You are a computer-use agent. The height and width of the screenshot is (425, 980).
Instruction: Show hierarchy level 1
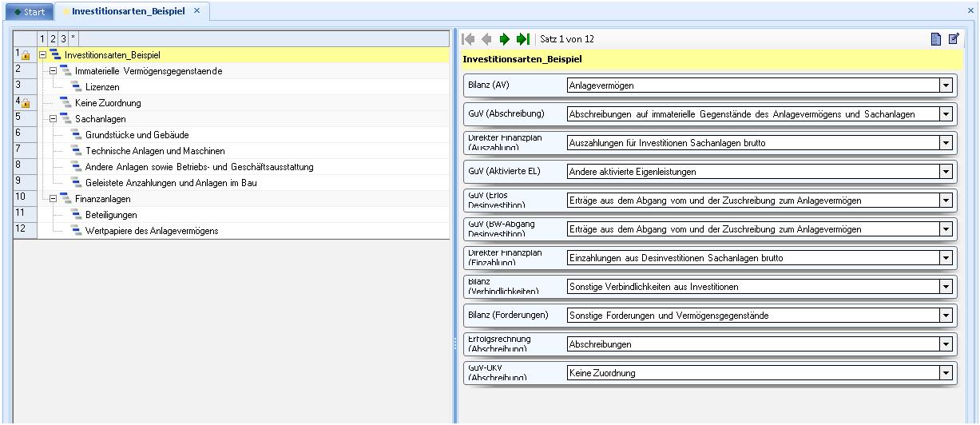43,38
